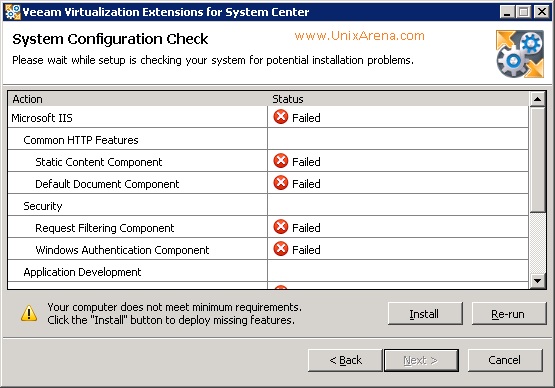Cancel the setup wizard
The height and width of the screenshot is (388, 555).
[x=505, y=360]
